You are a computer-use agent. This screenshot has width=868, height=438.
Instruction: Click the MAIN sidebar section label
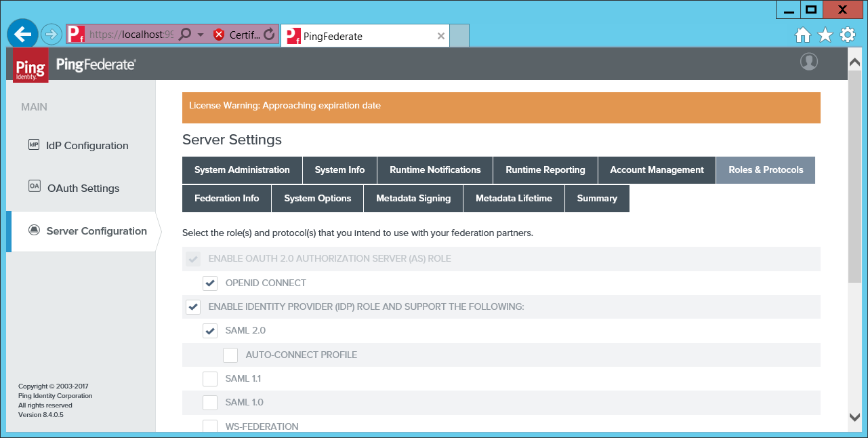point(35,107)
